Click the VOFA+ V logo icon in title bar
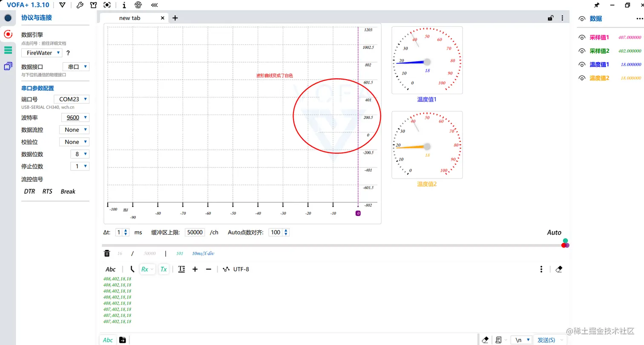Screen dimensions: 644x345 [x=63, y=5]
